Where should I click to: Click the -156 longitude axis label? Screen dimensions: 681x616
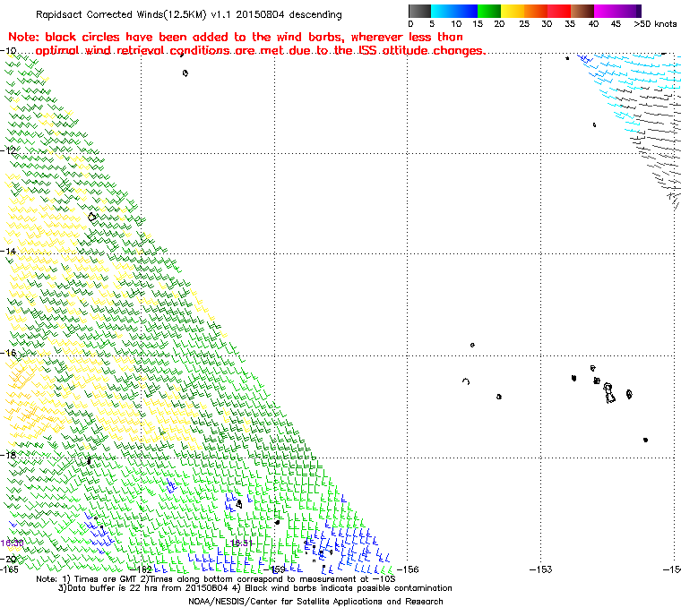coord(408,569)
